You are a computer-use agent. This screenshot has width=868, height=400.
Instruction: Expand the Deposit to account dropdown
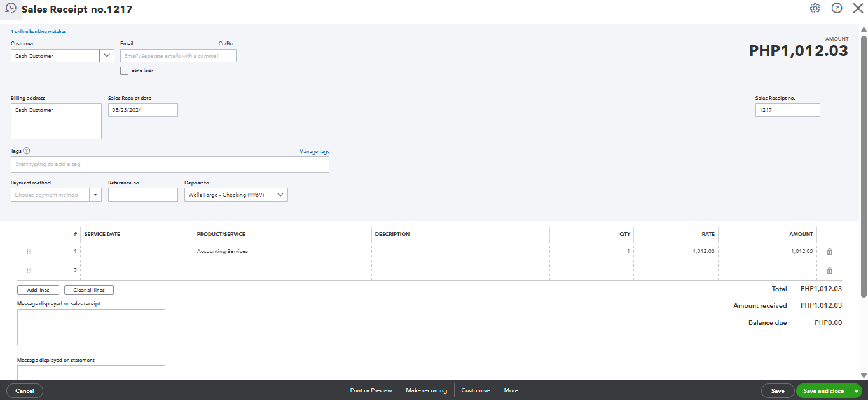point(280,195)
